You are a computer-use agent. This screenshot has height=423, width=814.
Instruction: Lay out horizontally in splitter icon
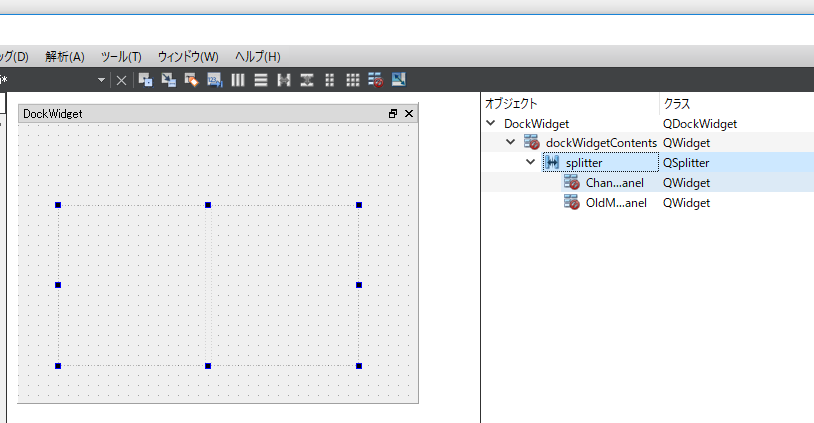point(284,80)
